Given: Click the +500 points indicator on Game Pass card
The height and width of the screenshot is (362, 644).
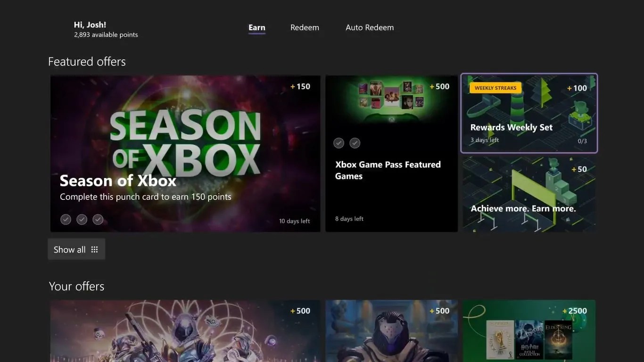Looking at the screenshot, I should (x=439, y=86).
